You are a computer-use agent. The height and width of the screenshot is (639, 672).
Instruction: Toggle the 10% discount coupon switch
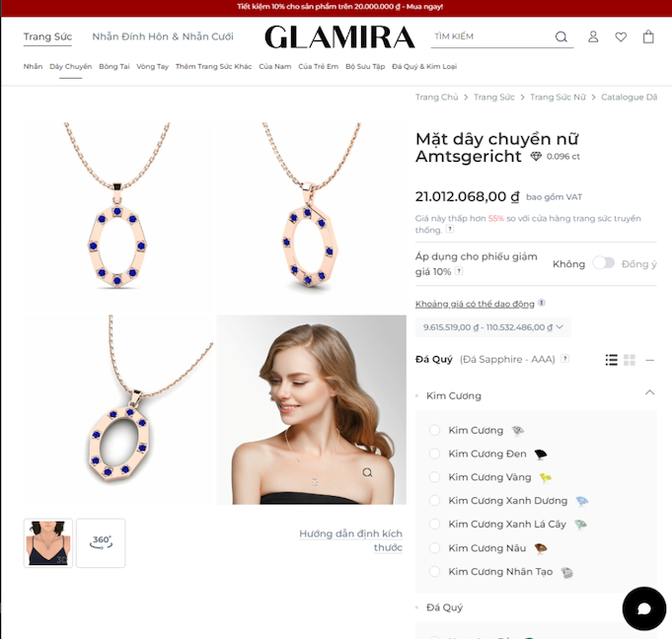(604, 263)
